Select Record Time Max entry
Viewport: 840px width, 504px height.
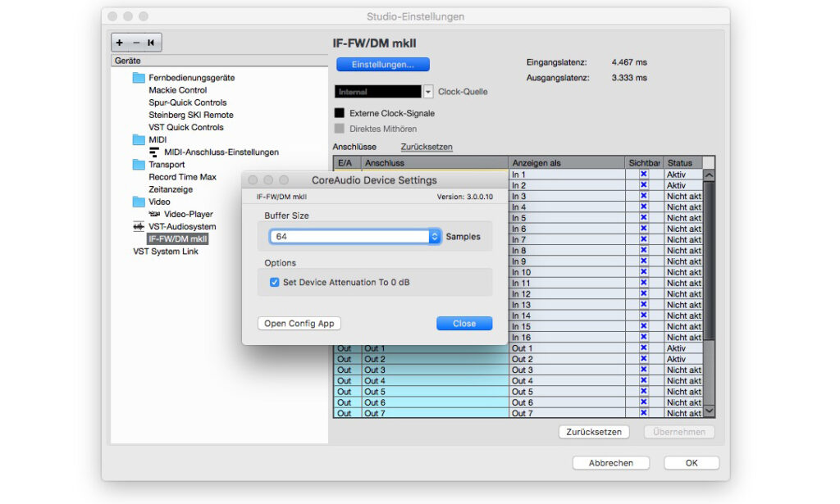182,176
